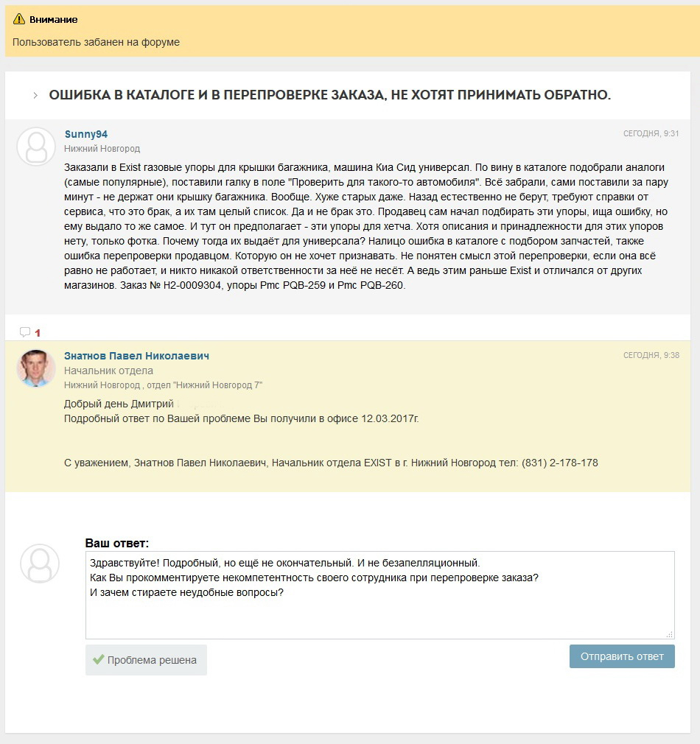Viewport: 700px width, 744px height.
Task: Expand the chevron beside the topic title
Action: 35,96
